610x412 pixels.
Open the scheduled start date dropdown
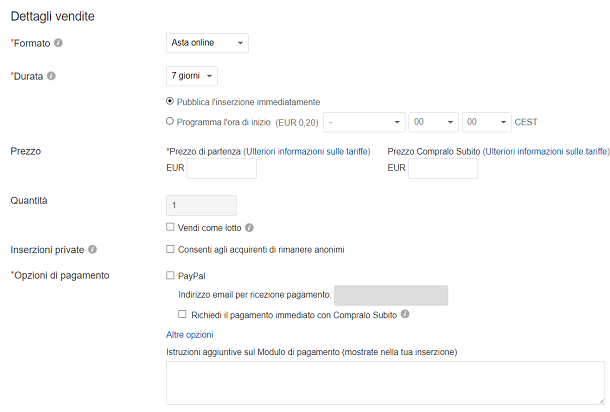[364, 122]
